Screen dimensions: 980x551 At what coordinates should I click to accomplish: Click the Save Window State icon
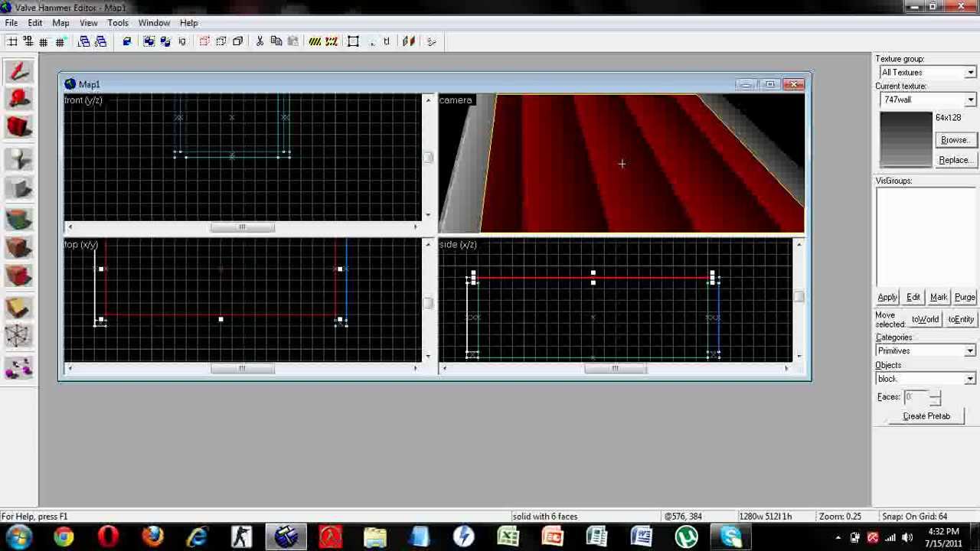coord(100,41)
